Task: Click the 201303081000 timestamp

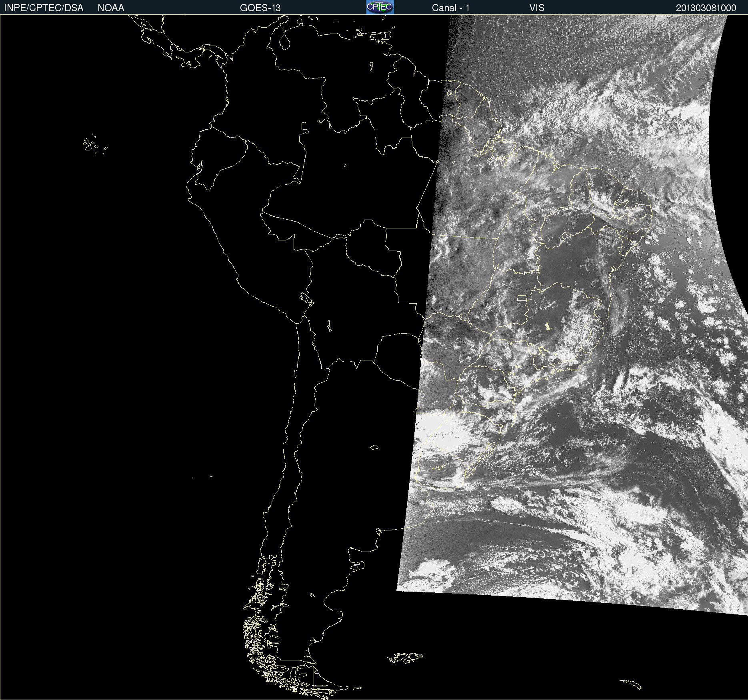Action: [706, 8]
